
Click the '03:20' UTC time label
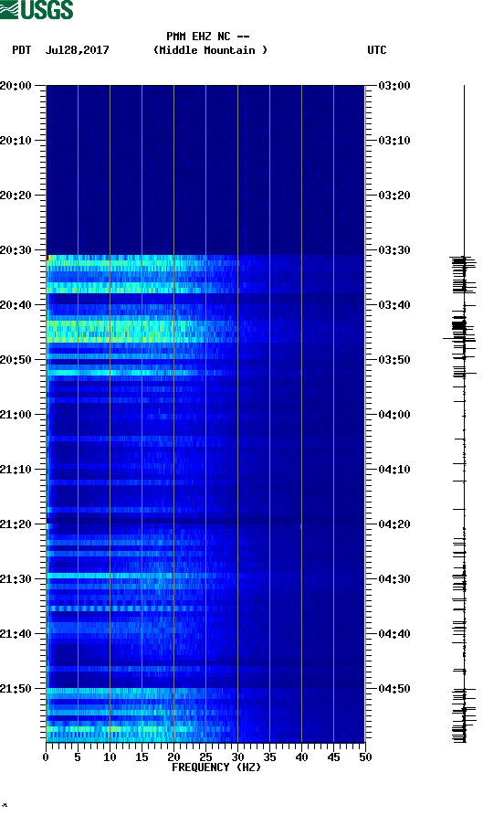[x=394, y=196]
